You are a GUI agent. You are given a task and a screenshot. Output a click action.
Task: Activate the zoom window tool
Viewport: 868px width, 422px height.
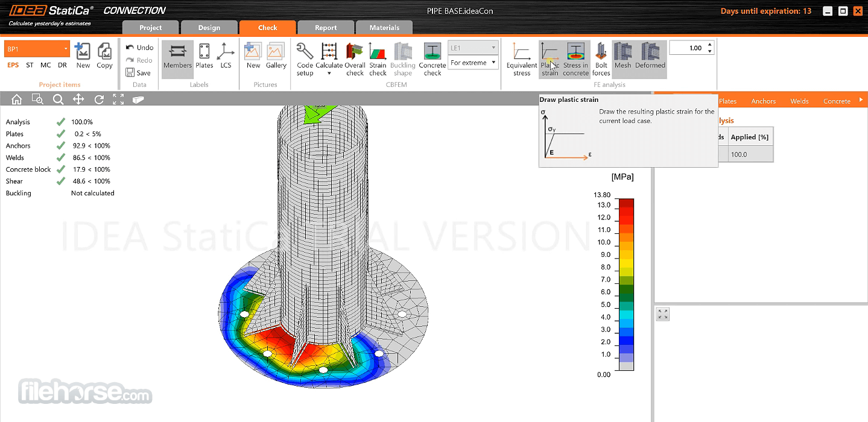coord(37,99)
